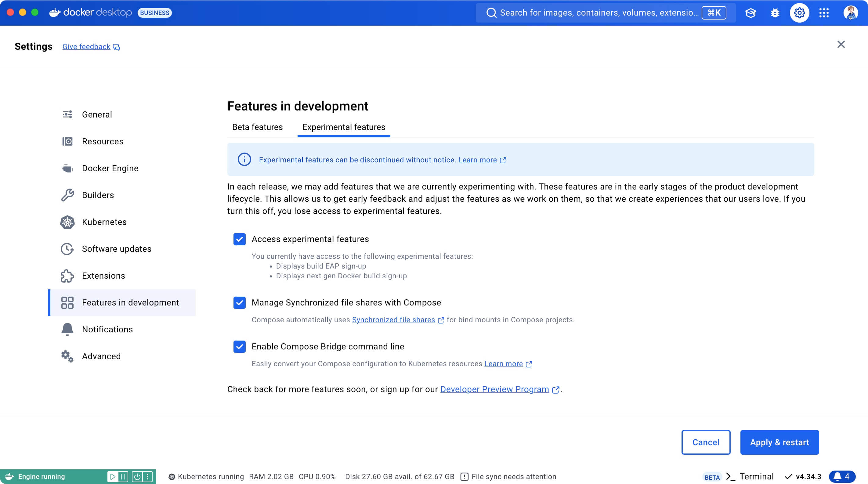Click the Advanced gears icon
The height and width of the screenshot is (484, 868).
[67, 356]
